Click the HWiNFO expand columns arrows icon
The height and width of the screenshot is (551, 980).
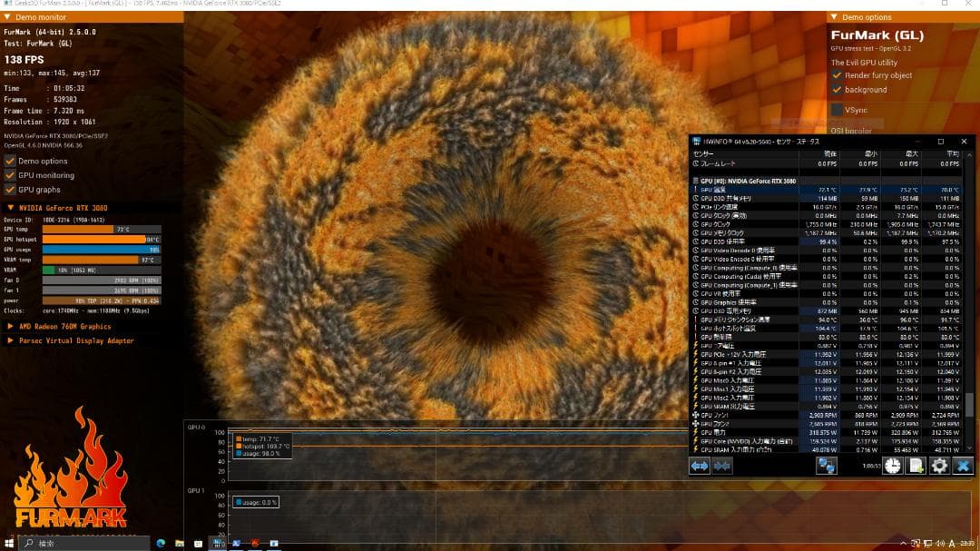pos(700,466)
